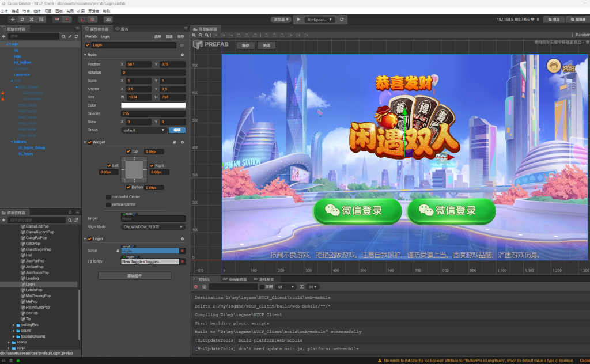
Task: Click the 添加组件 button
Action: [x=134, y=276]
